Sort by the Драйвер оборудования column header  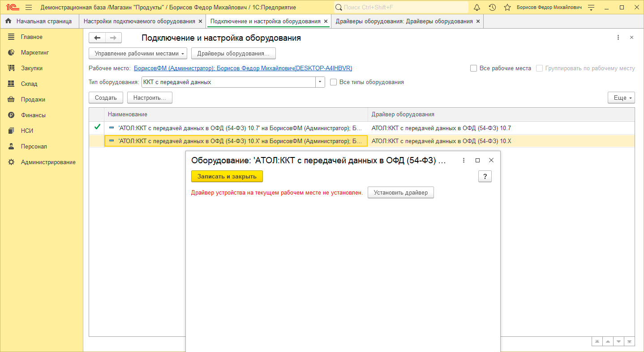click(x=501, y=115)
